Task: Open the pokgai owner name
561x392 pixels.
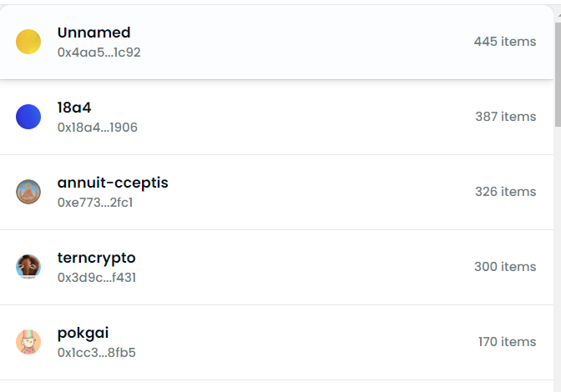Action: [x=83, y=333]
